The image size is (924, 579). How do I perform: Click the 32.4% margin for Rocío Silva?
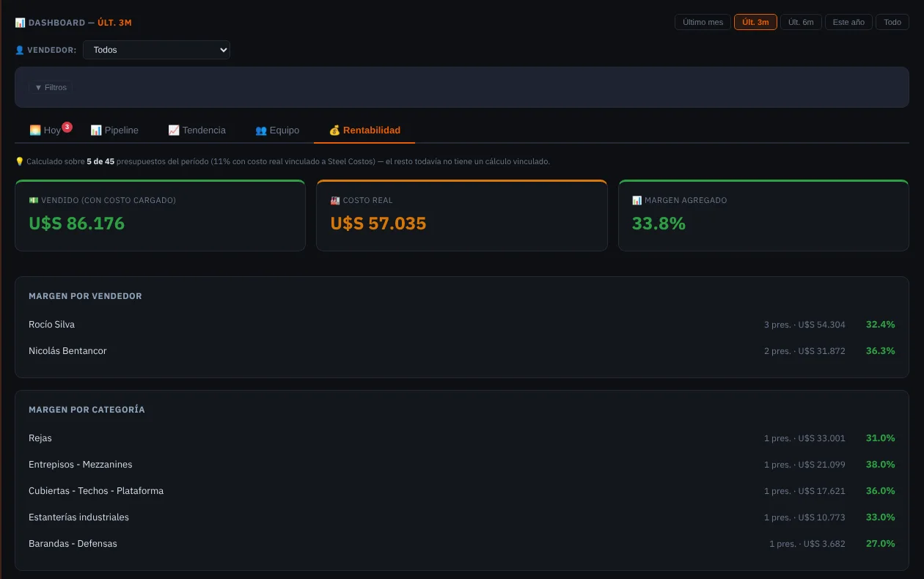click(x=880, y=324)
